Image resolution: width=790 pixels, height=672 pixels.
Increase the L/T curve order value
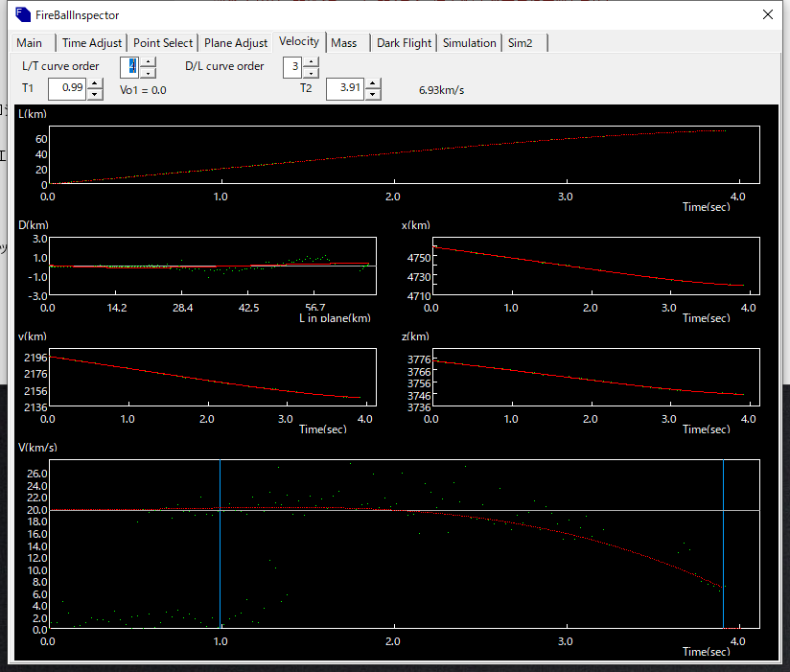(148, 61)
